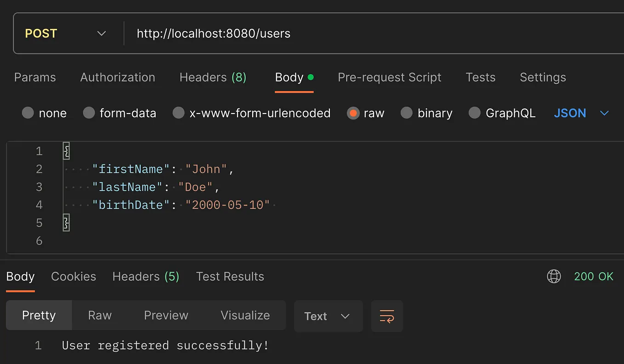Open the JSON body format dropdown
The width and height of the screenshot is (624, 364).
click(581, 113)
